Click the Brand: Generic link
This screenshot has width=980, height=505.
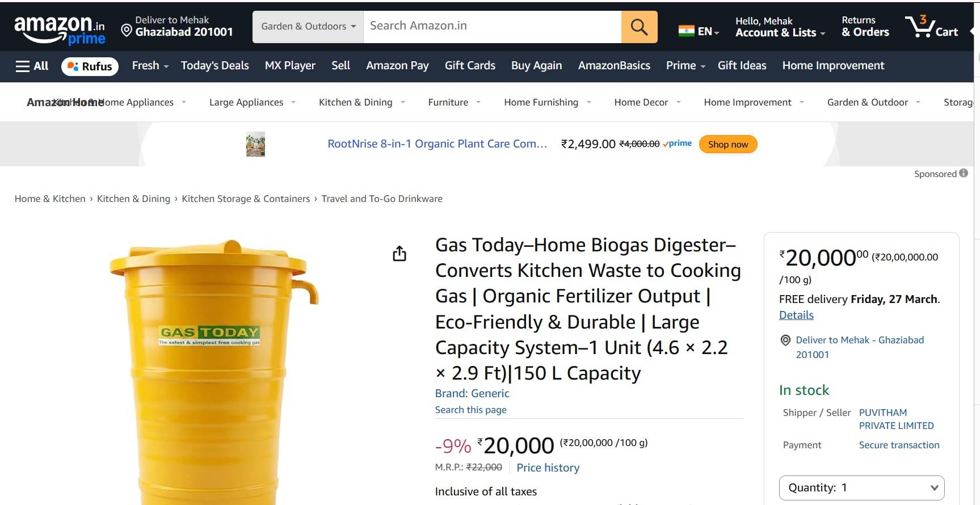(472, 393)
